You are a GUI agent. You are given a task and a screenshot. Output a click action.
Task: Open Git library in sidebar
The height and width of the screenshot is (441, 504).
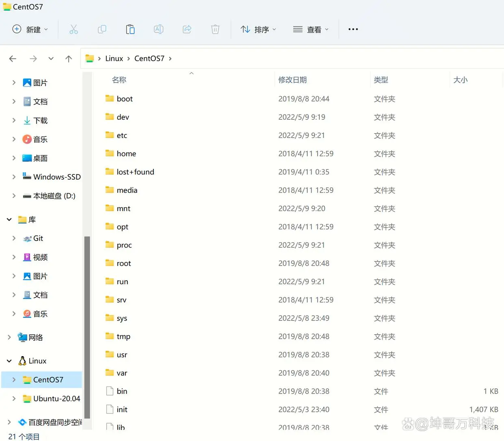[x=33, y=238]
